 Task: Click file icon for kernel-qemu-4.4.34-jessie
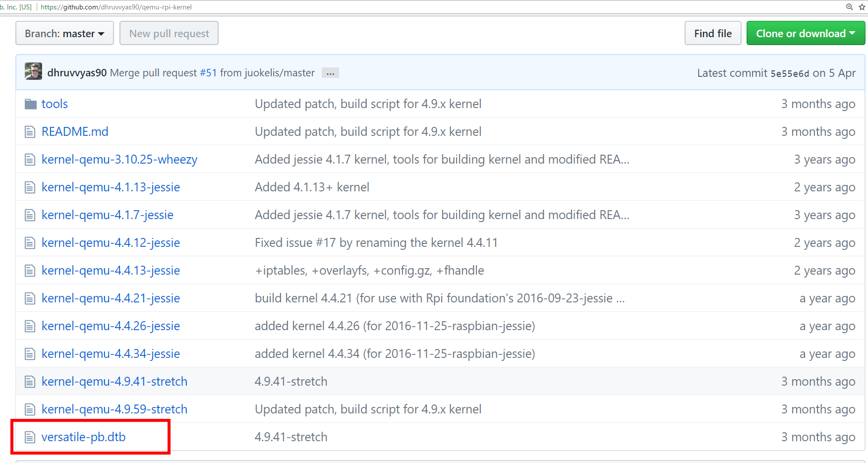(30, 354)
